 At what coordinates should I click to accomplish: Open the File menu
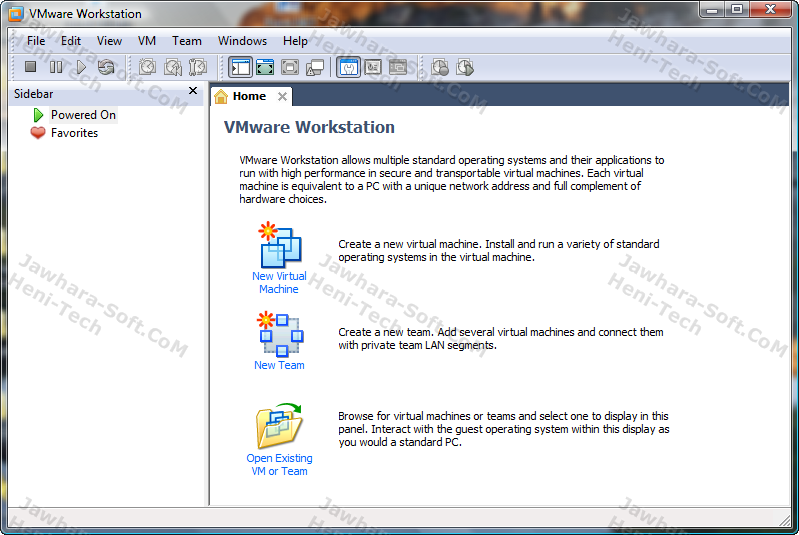coord(36,41)
